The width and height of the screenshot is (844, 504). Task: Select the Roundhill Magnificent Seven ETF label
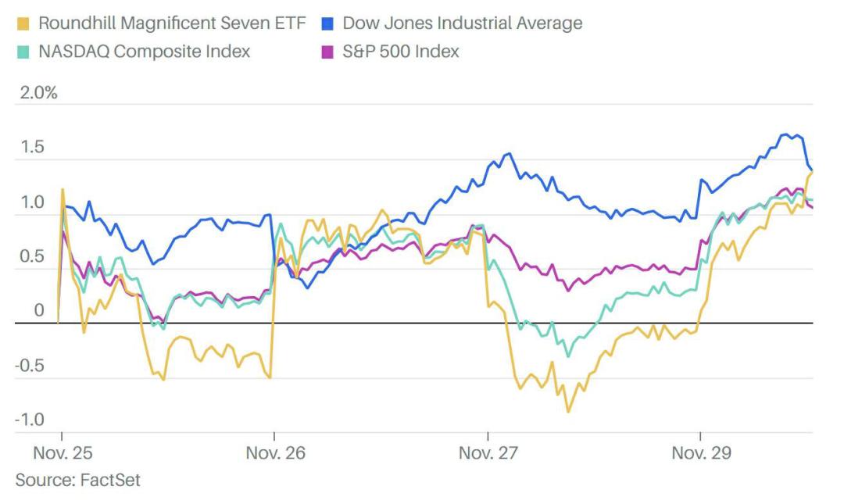click(x=172, y=23)
